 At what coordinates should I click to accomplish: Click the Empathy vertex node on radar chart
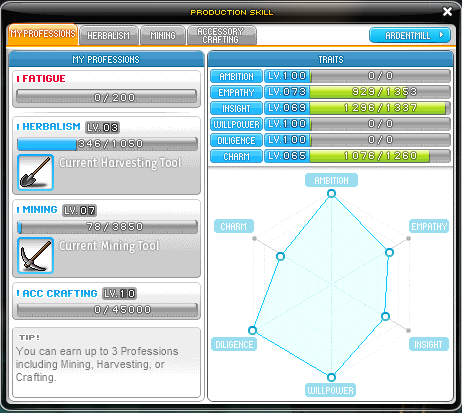[389, 252]
